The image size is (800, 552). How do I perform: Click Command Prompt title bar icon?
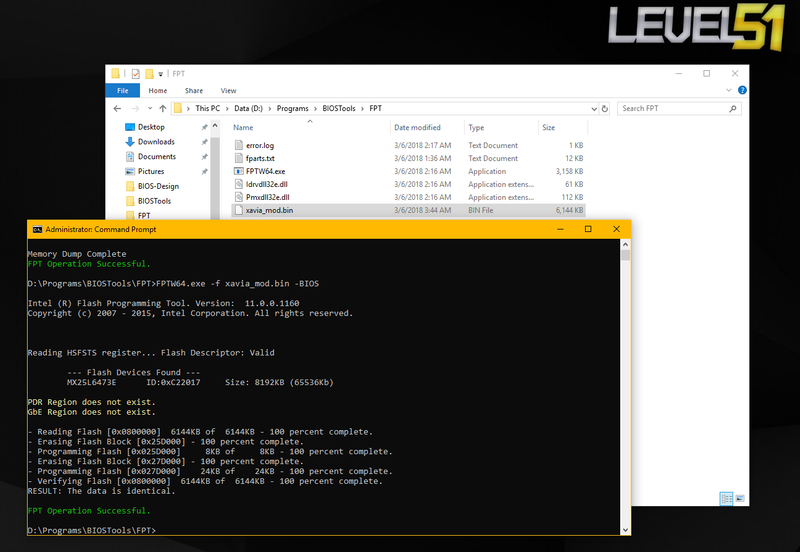37,230
